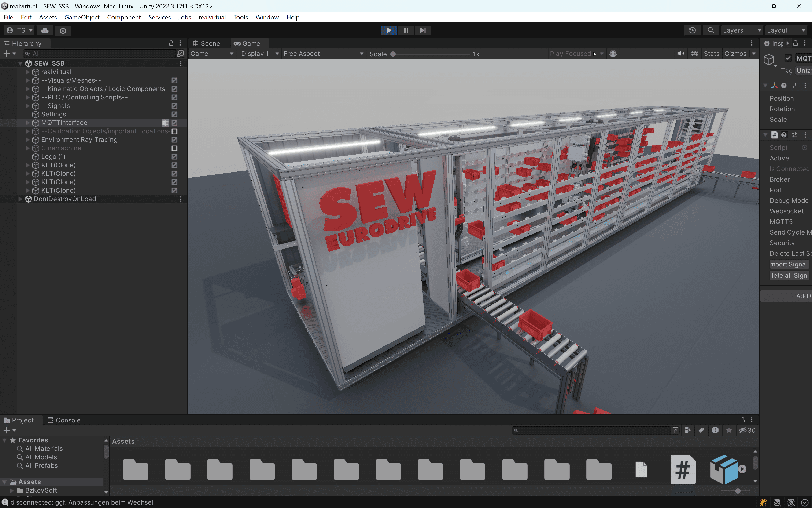Click the Game view Scale slider handle
This screenshot has width=812, height=508.
[x=393, y=54]
